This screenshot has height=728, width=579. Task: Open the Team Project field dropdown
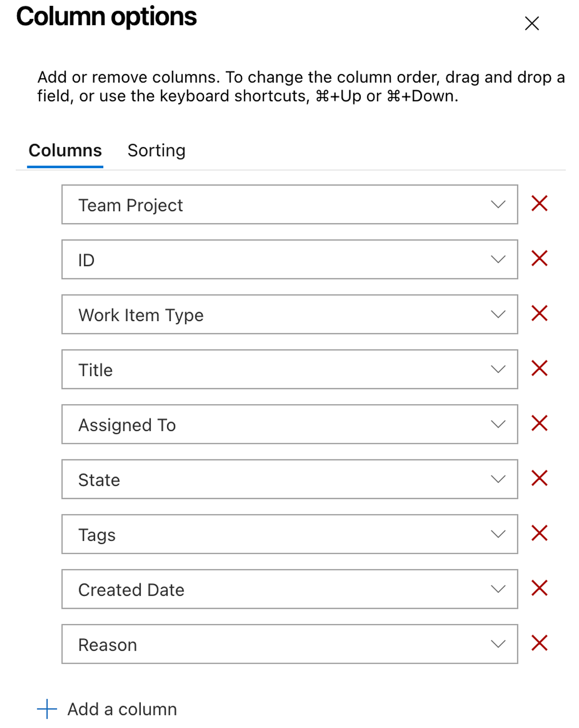point(498,204)
